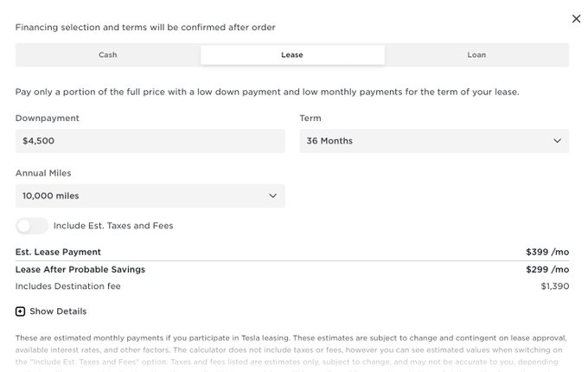Switch to the Cash tab
Viewport: 588px width, 372px height.
coord(108,55)
